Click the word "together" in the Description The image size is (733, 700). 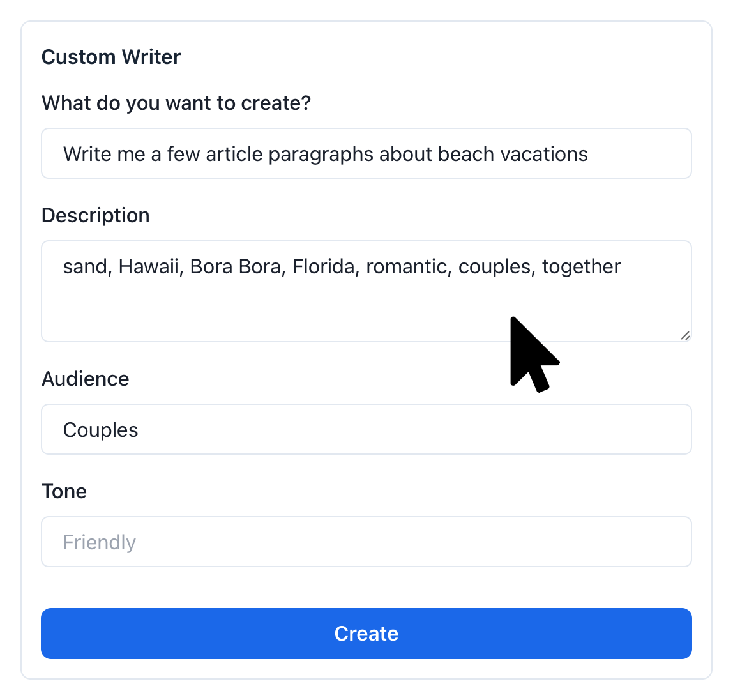coord(581,266)
